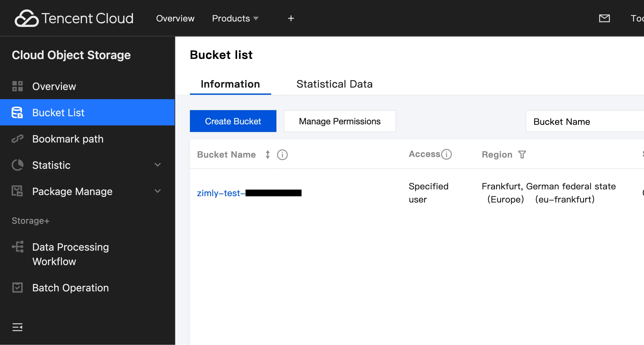
Task: Click the Manage Permissions button
Action: pyautogui.click(x=340, y=121)
